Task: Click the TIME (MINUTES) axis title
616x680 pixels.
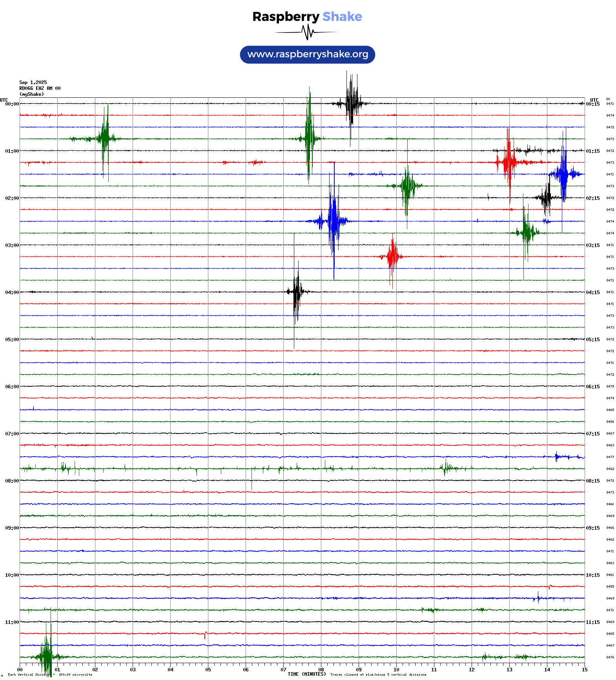Action: tap(307, 674)
